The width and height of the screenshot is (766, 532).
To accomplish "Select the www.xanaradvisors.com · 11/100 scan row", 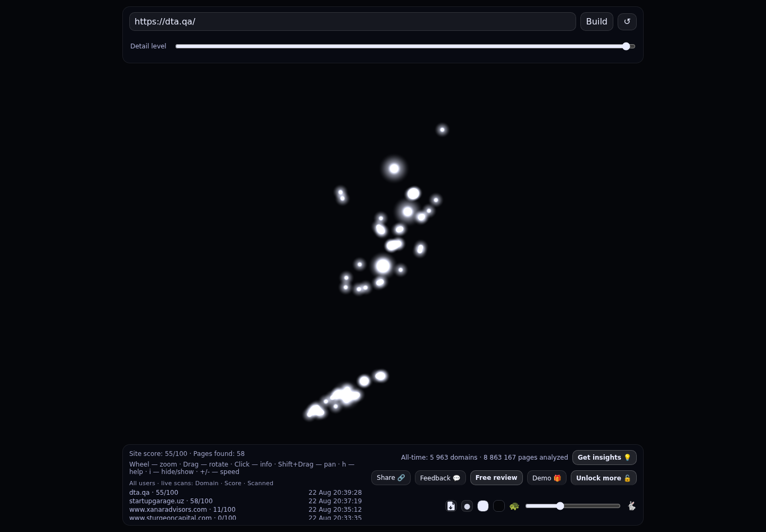I will (x=245, y=510).
